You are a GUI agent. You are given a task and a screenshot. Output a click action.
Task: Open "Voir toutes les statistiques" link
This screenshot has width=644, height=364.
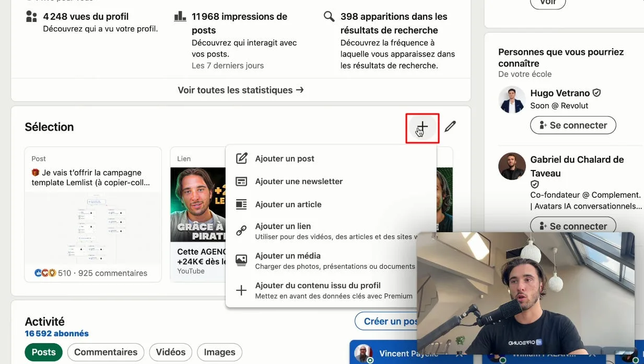pyautogui.click(x=241, y=90)
